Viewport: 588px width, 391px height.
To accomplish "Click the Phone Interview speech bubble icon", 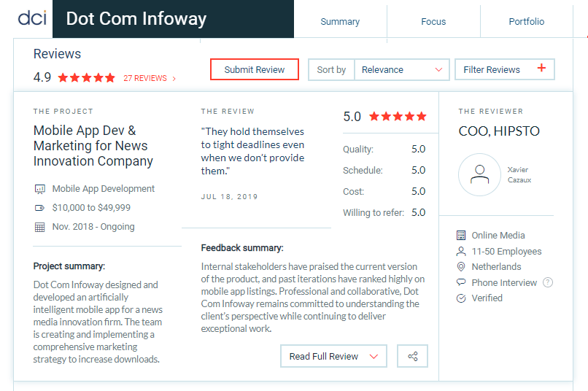I will click(x=461, y=282).
